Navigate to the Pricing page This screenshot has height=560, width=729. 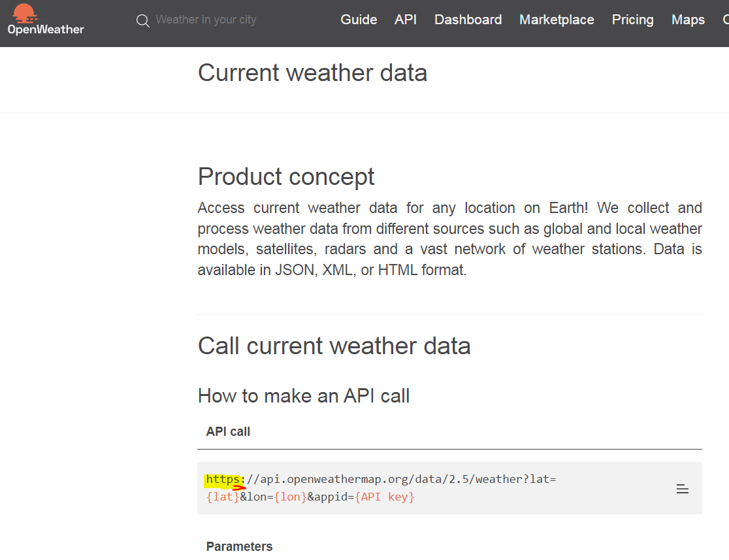click(632, 20)
